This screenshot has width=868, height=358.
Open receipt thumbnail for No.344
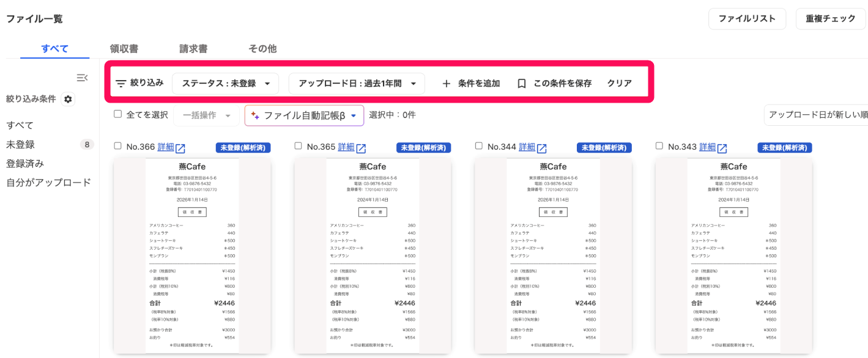point(553,255)
